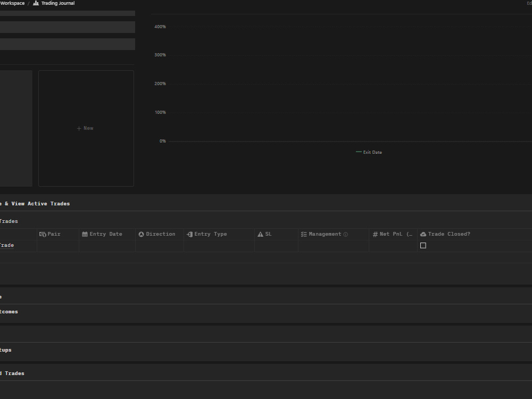Click the Exit Date chart legend entry

coord(369,152)
